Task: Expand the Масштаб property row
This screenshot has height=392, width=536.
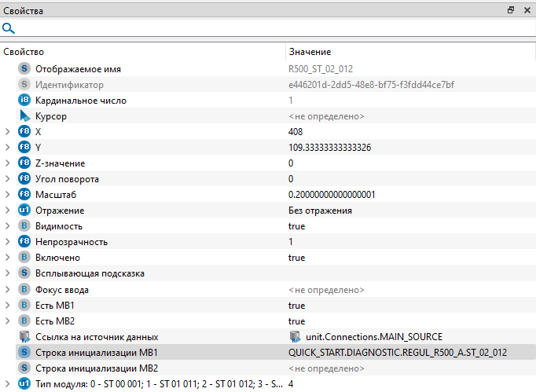Action: (x=7, y=195)
